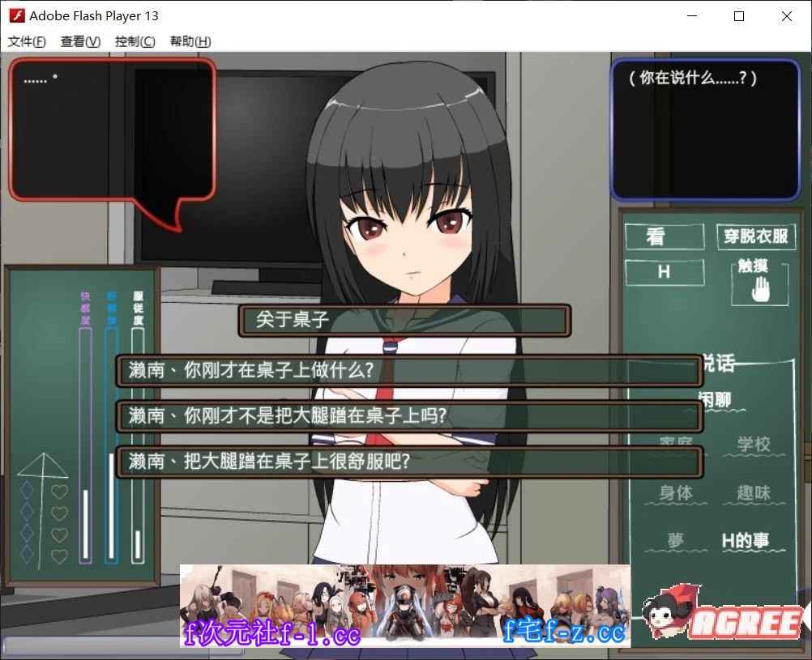Image resolution: width=812 pixels, height=660 pixels.
Task: Choose the 趣味 conversation topic
Action: pyautogui.click(x=753, y=492)
